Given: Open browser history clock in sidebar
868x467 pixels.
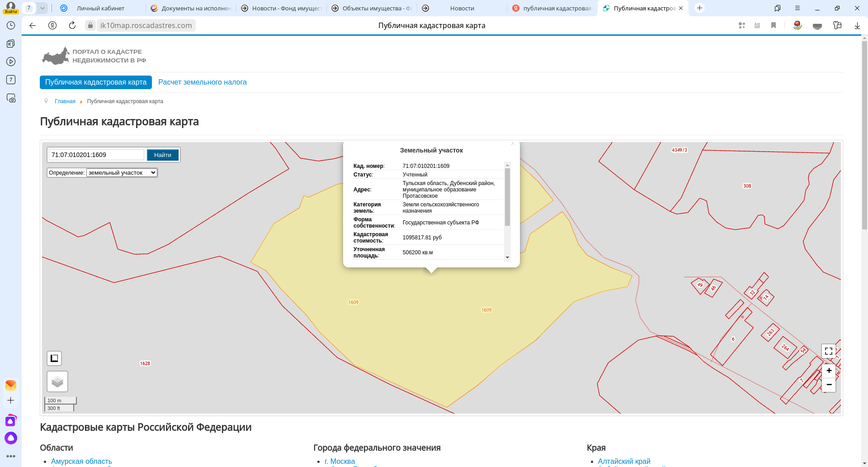Looking at the screenshot, I should pos(11,25).
